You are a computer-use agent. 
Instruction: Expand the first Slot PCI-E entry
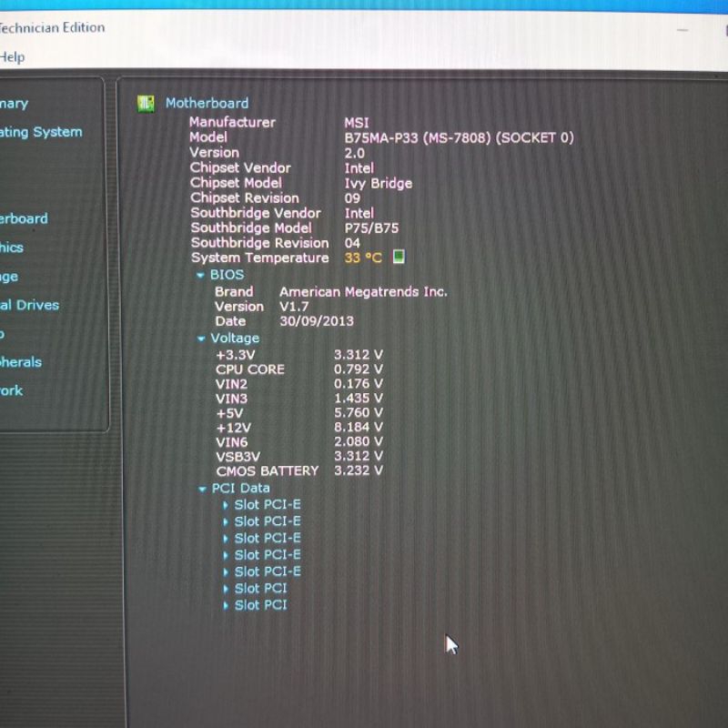click(227, 505)
